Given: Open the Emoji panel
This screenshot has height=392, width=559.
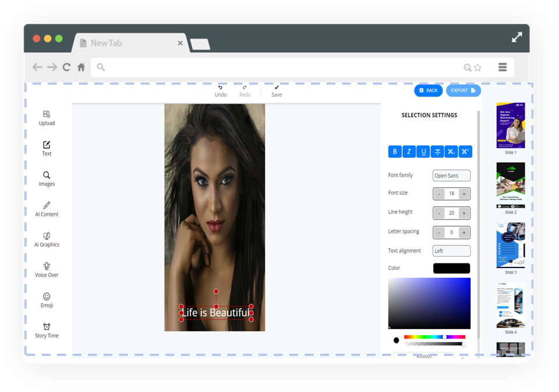Looking at the screenshot, I should pos(47,300).
